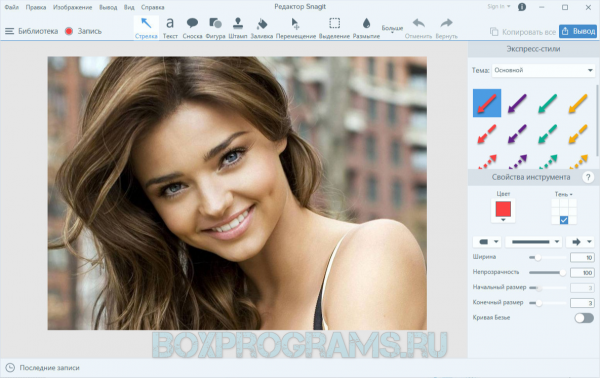Open the Последние записи recent captures link
Viewport: 600px width, 378px height.
49,368
